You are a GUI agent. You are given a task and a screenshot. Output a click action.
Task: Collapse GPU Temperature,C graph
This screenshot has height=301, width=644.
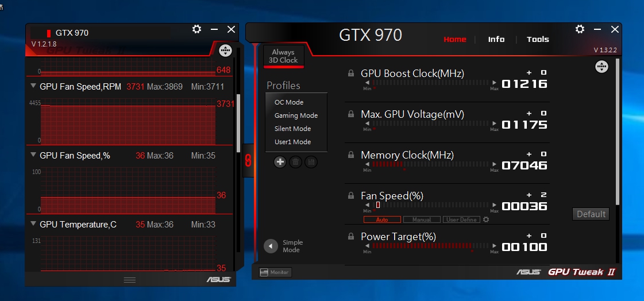[33, 224]
